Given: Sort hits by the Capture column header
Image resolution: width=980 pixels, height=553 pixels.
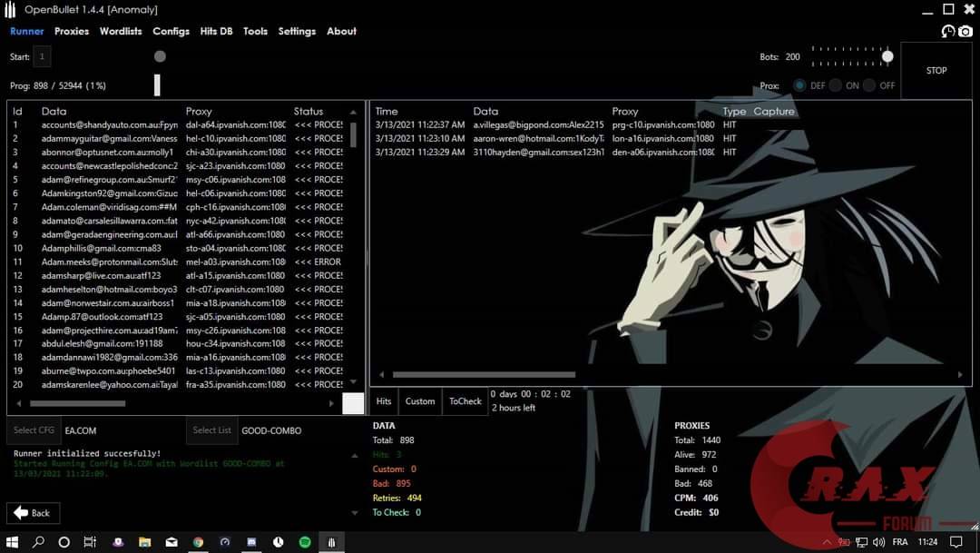Looking at the screenshot, I should 774,112.
